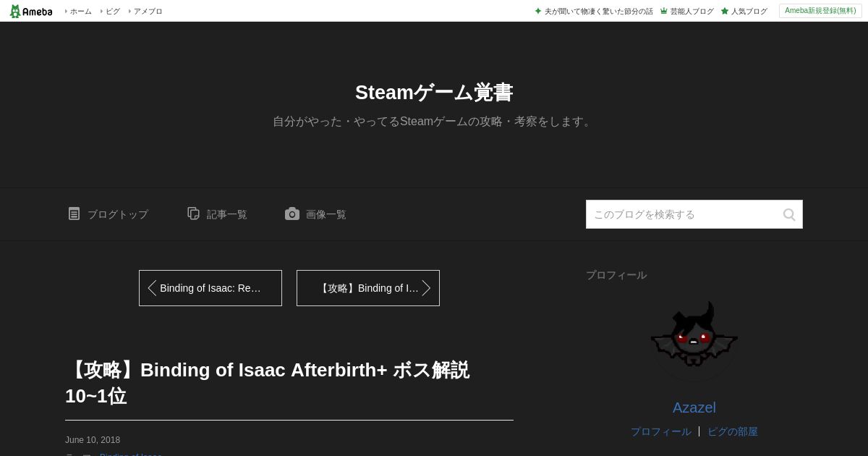Click the left chevron in previous article button

[152, 288]
